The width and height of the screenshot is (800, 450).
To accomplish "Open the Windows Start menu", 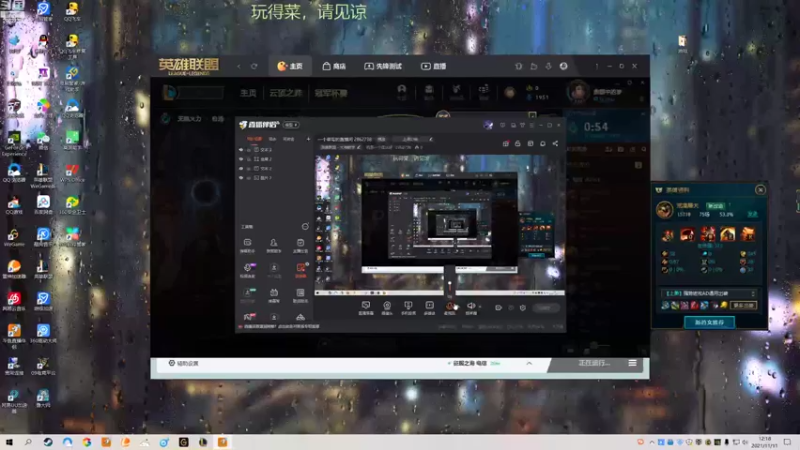I will click(9, 442).
